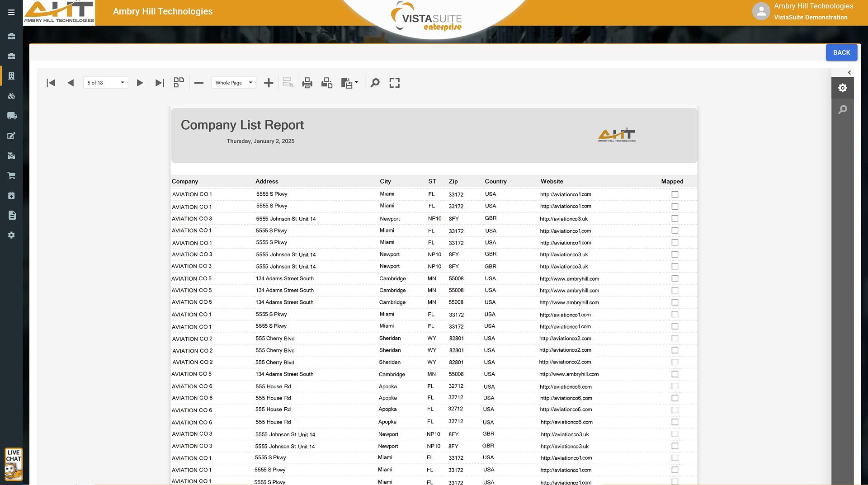Tick Mapped checkbox on first AVIATION CO 5 row
868x485 pixels.
[675, 278]
